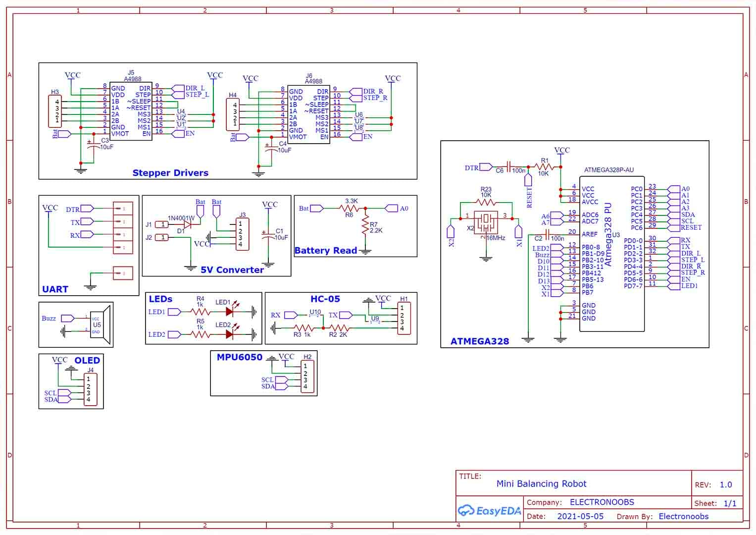This screenshot has width=756, height=535.
Task: Click the H1 header in HC-05 block
Action: coord(404,319)
